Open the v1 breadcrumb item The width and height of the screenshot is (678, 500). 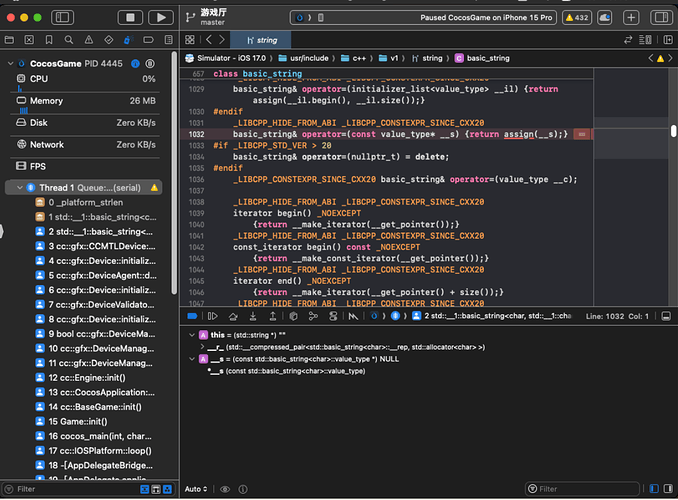click(x=389, y=58)
